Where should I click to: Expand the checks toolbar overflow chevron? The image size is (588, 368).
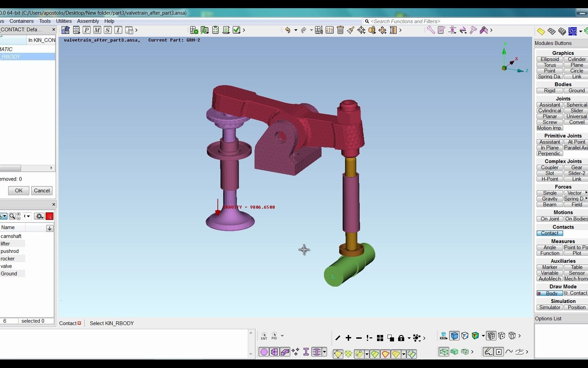[244, 30]
